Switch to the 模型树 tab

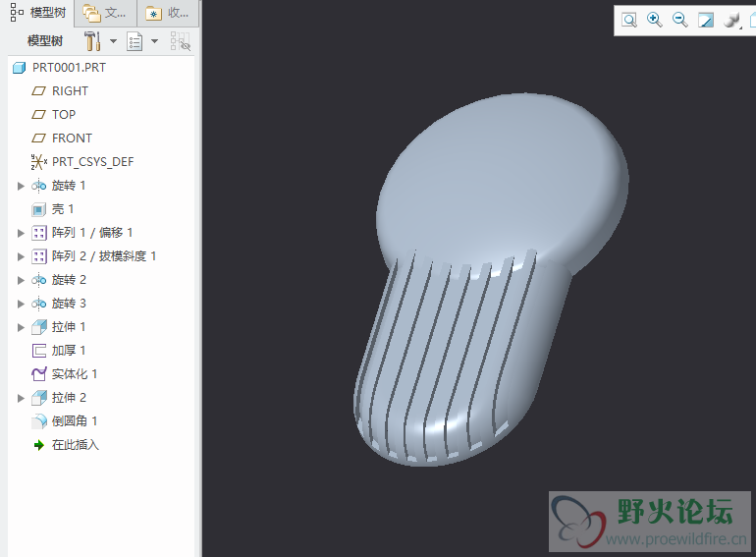point(37,13)
